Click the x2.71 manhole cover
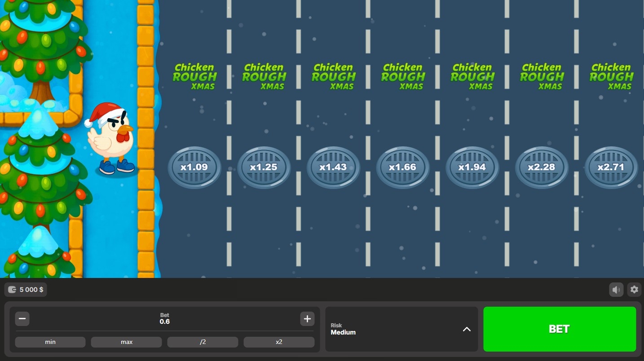644x361 pixels. tap(611, 167)
